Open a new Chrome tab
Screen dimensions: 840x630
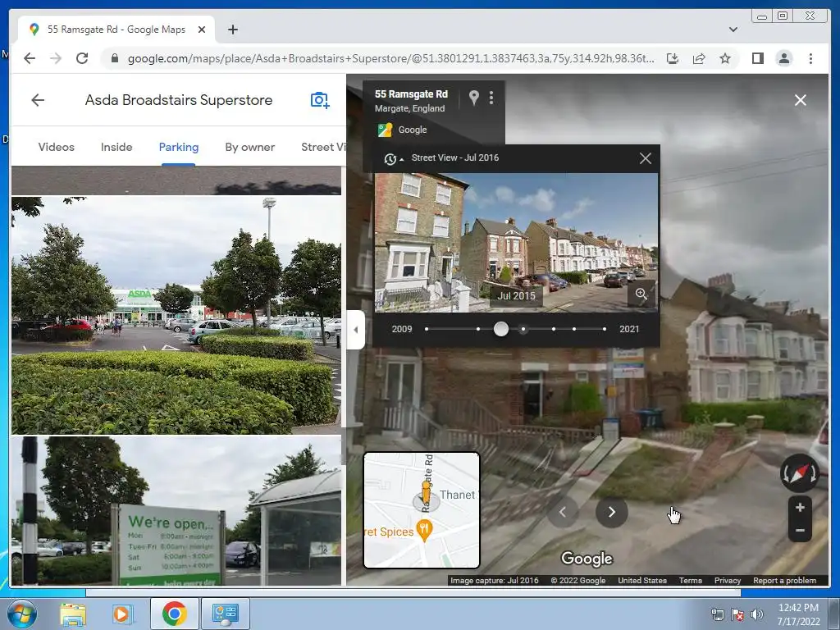tap(232, 30)
